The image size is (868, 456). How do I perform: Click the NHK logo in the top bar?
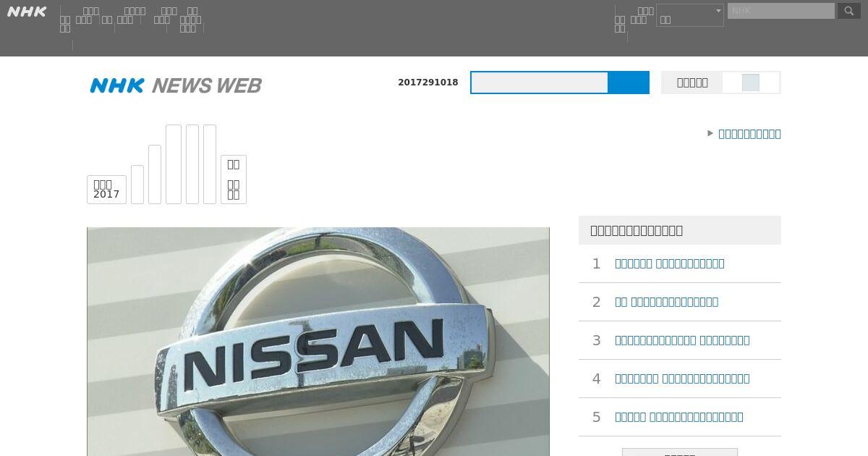[27, 12]
